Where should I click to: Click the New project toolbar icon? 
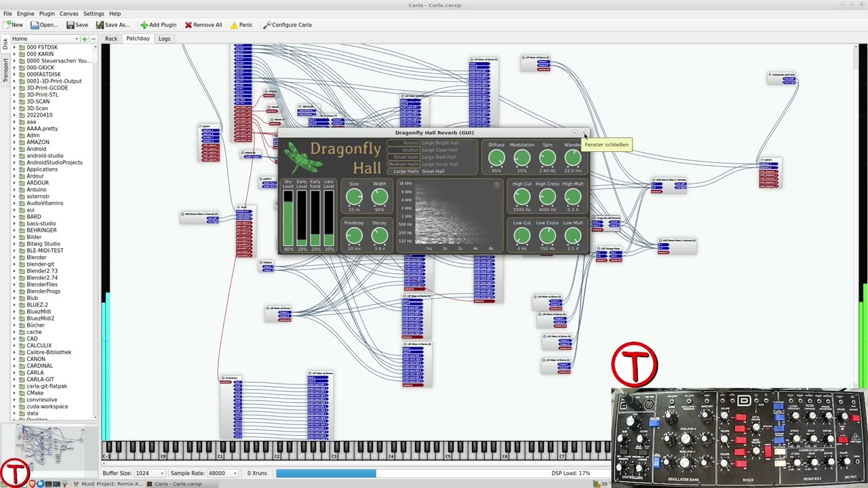(7, 25)
